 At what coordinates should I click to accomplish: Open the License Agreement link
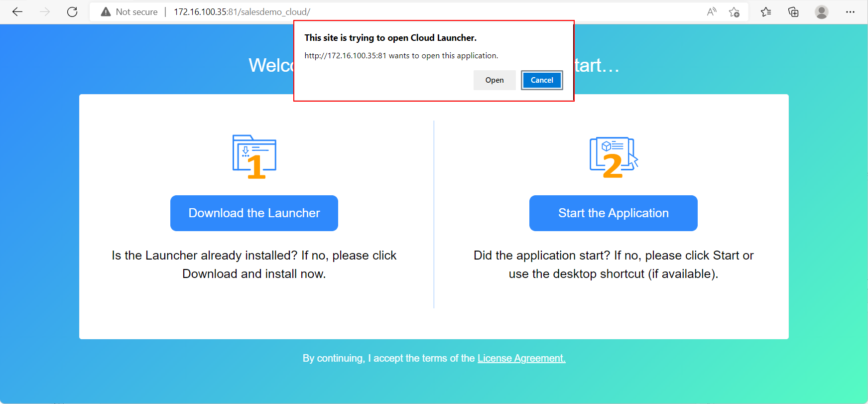(521, 358)
